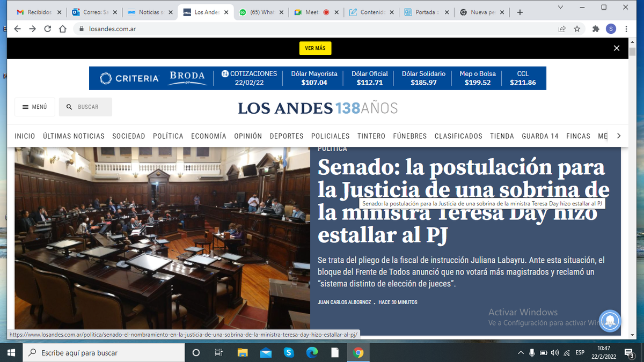Select the SOCIEDAD section
Viewport: 644px width, 362px height.
[x=129, y=136]
